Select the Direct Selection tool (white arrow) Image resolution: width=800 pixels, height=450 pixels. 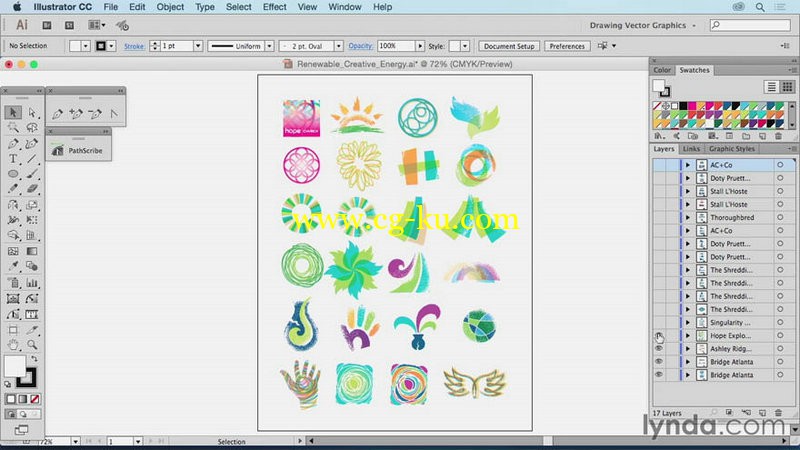[x=32, y=112]
